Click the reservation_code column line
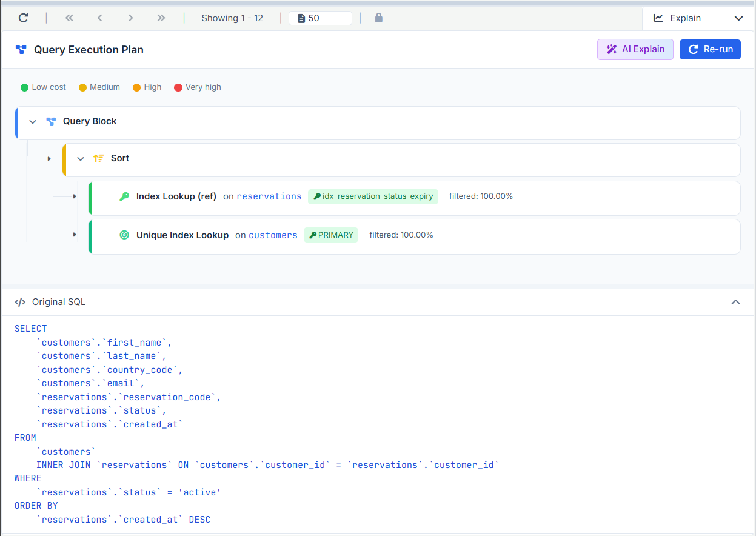This screenshot has height=536, width=756. 129,397
